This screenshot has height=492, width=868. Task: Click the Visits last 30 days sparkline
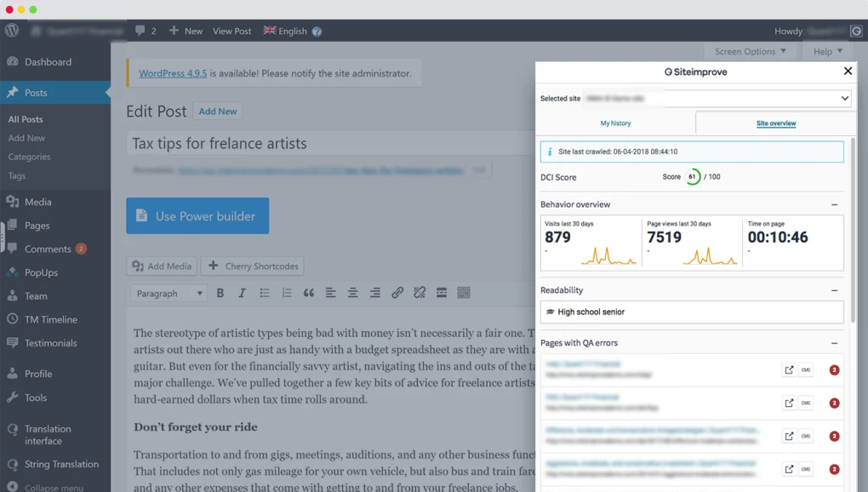click(608, 255)
